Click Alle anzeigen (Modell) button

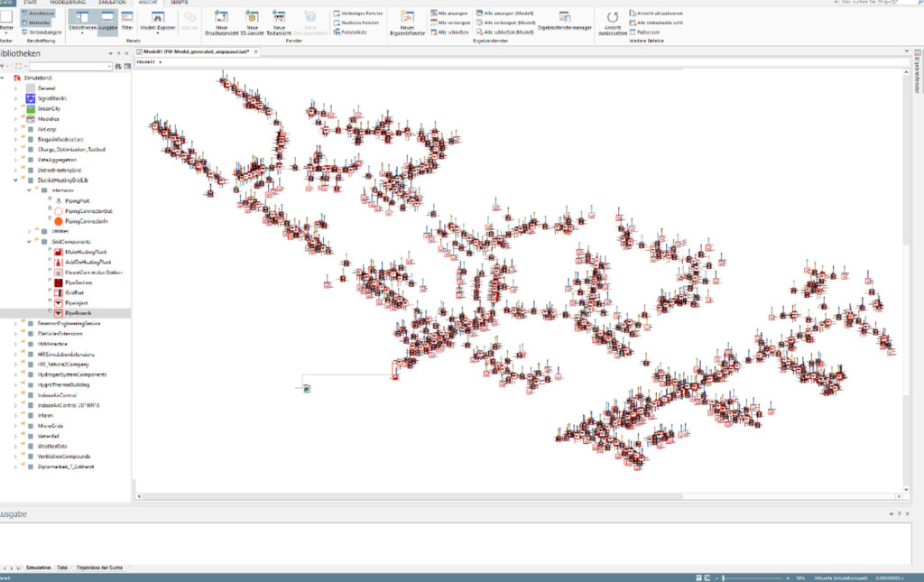pyautogui.click(x=505, y=13)
